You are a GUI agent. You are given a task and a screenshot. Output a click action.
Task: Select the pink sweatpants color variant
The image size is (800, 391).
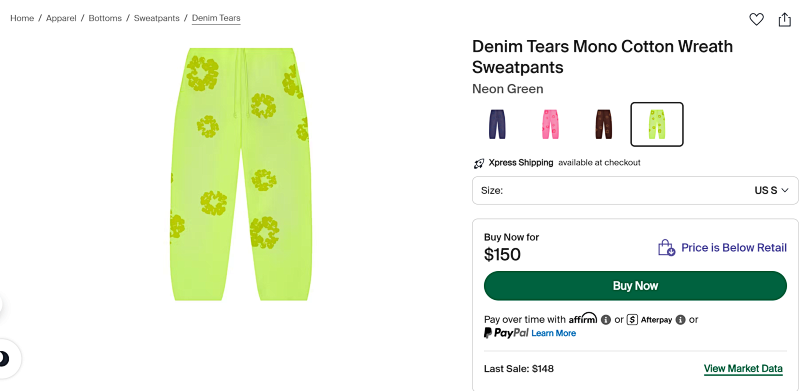(550, 124)
